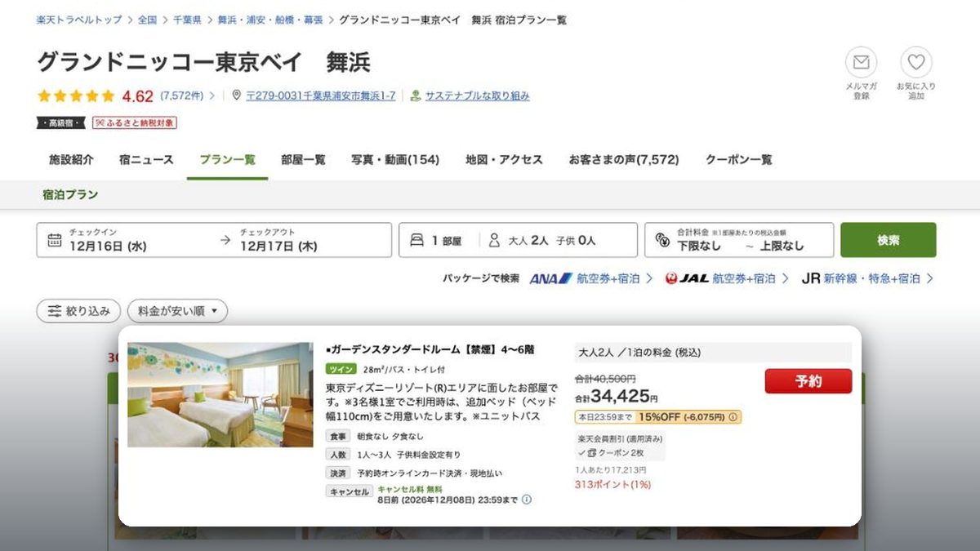Click the cancellation info icon
This screenshot has width=980, height=551.
point(527,500)
